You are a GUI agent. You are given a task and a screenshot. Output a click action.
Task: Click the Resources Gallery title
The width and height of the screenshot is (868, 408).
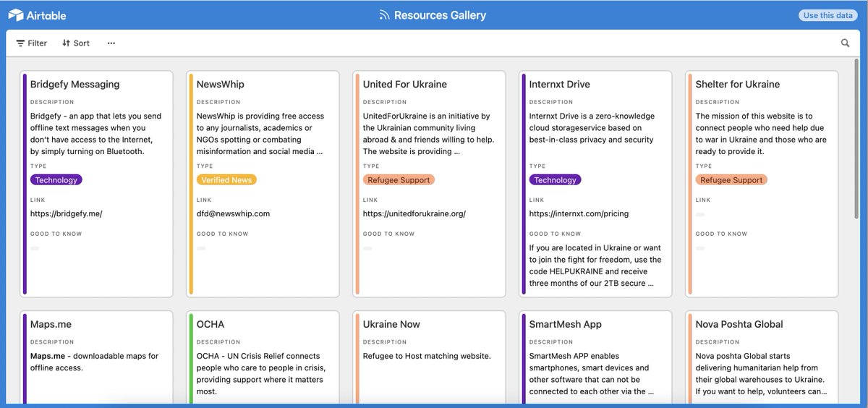pyautogui.click(x=440, y=15)
